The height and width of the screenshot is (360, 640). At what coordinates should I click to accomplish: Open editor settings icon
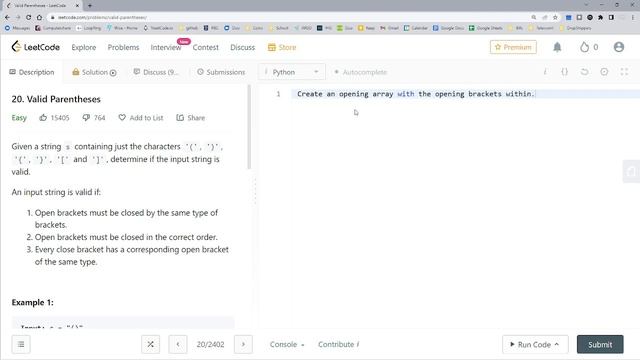tap(604, 72)
